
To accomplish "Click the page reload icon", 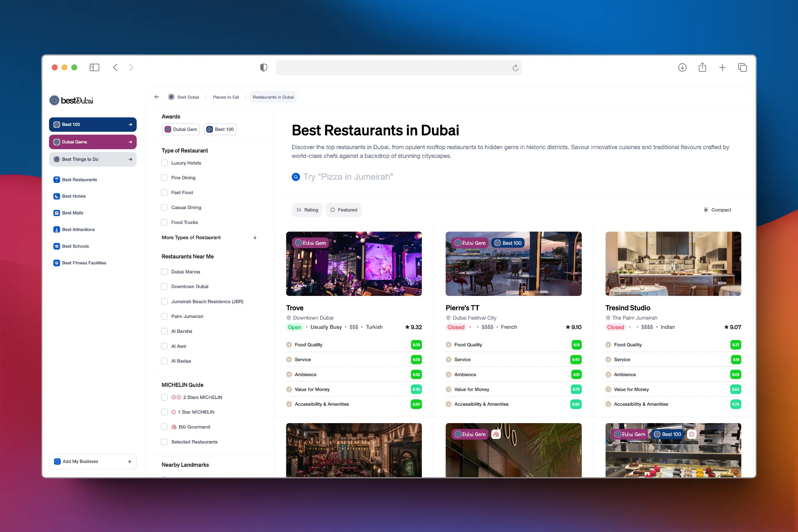I will [x=515, y=68].
